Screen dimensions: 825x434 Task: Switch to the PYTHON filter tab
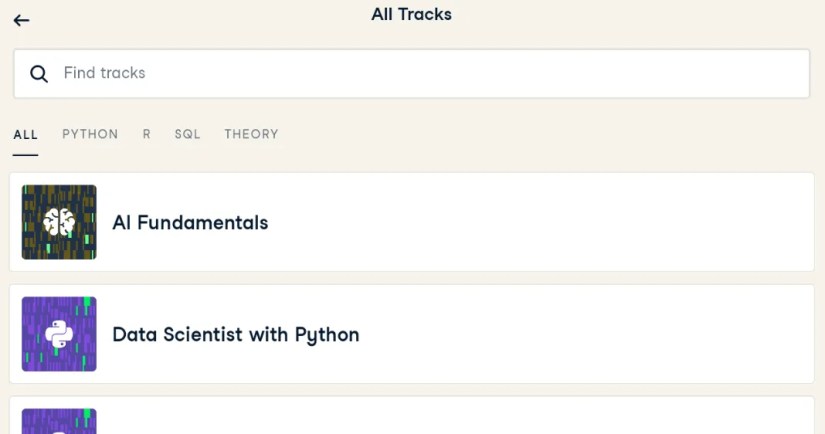pos(90,134)
